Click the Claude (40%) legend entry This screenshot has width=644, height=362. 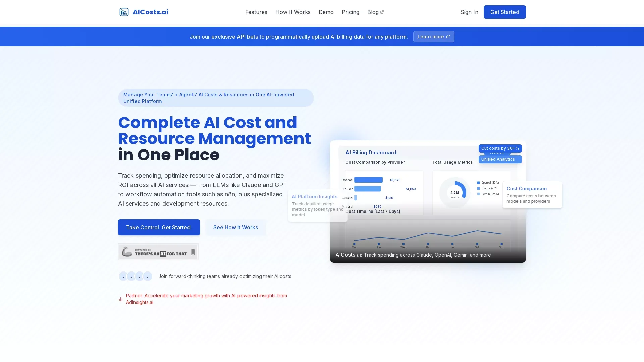(x=488, y=188)
